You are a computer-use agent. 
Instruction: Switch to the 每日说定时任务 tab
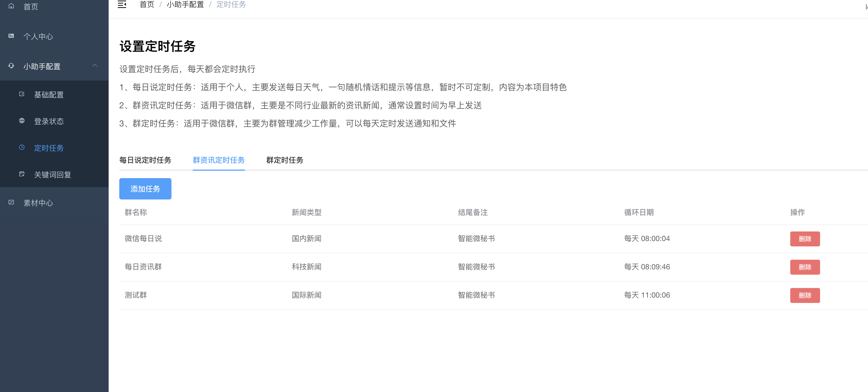coord(145,160)
